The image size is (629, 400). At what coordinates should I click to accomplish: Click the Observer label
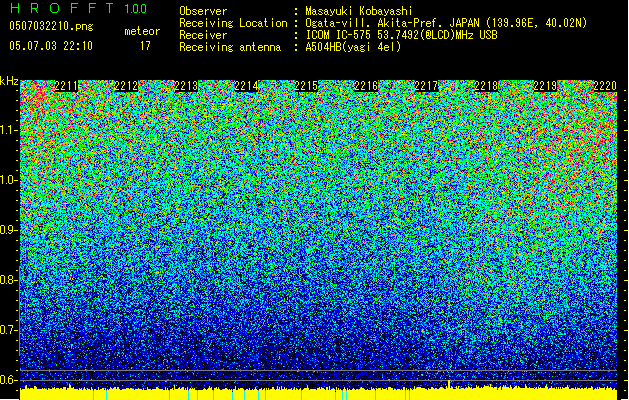coord(203,11)
